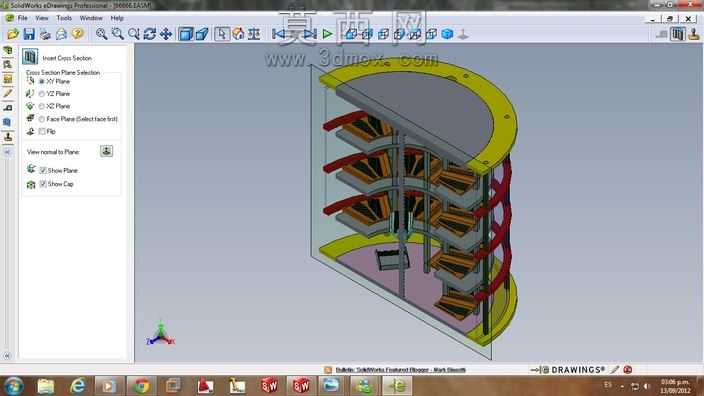Select the Pan arrows tool
The width and height of the screenshot is (704, 396).
coord(166,34)
